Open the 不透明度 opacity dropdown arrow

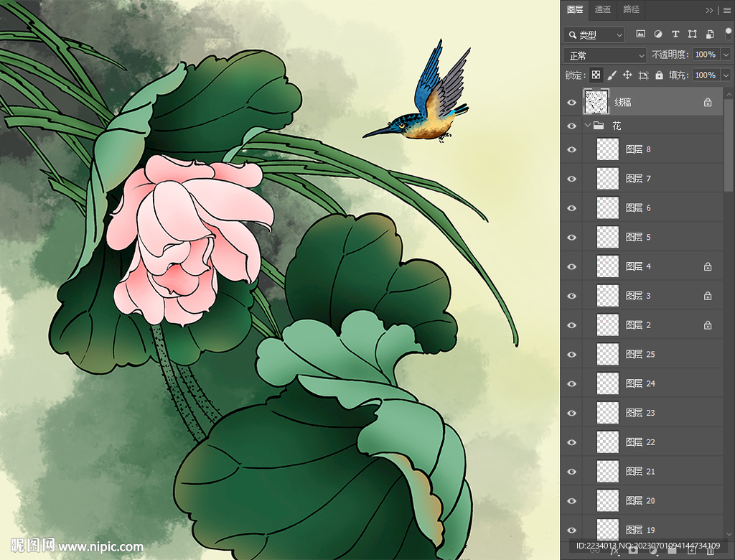(726, 55)
